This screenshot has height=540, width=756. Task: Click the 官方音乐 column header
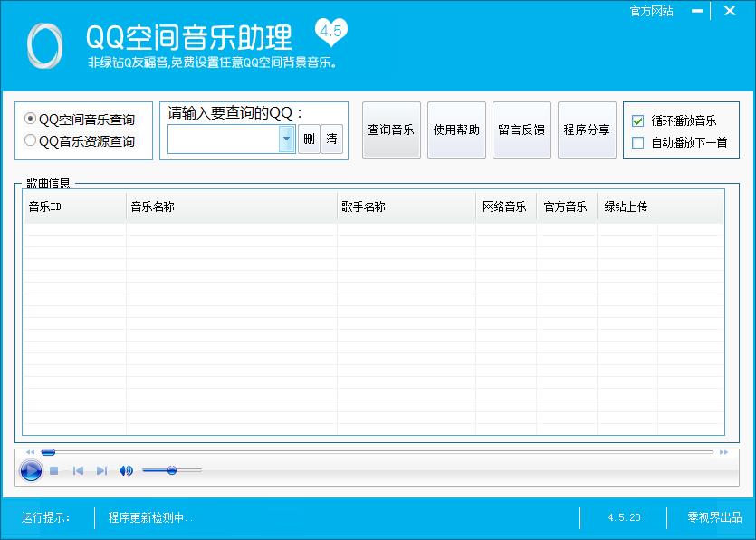tap(567, 207)
